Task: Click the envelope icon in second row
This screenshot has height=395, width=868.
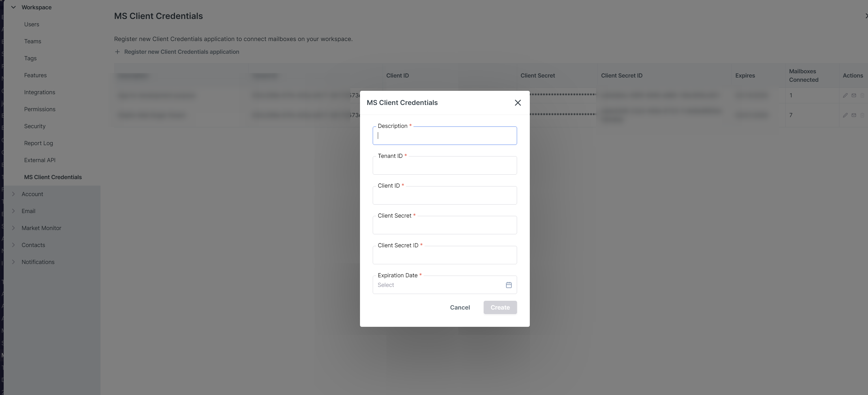Action: [854, 115]
